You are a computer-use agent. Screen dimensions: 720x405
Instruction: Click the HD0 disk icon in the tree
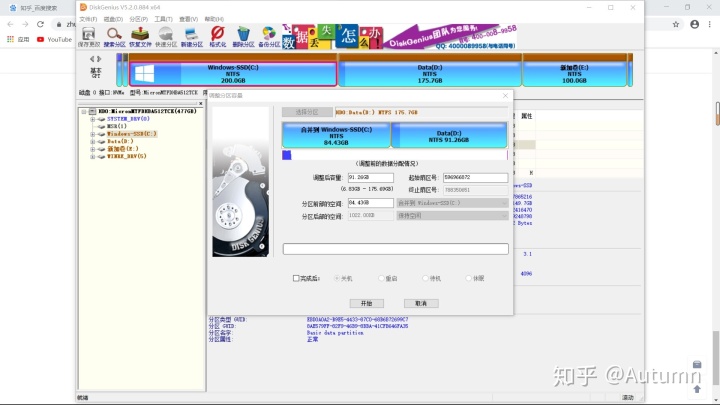[92, 111]
